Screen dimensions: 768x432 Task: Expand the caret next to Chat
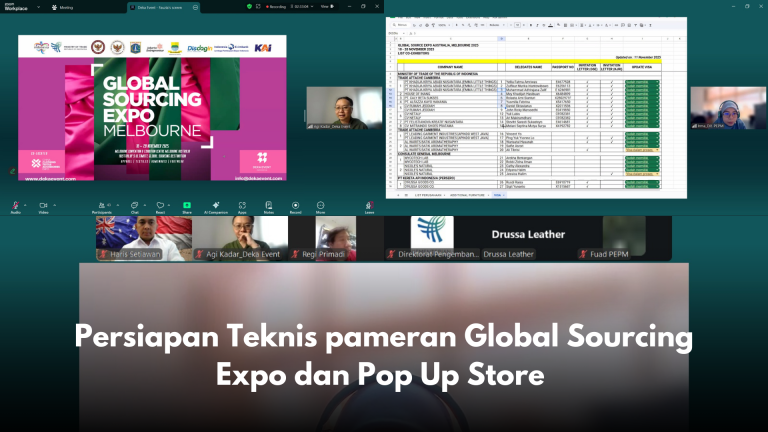pyautogui.click(x=144, y=205)
